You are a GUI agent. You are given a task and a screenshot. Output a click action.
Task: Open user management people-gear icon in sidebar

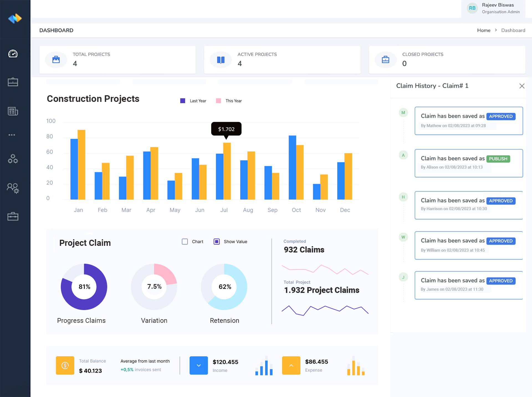[13, 188]
